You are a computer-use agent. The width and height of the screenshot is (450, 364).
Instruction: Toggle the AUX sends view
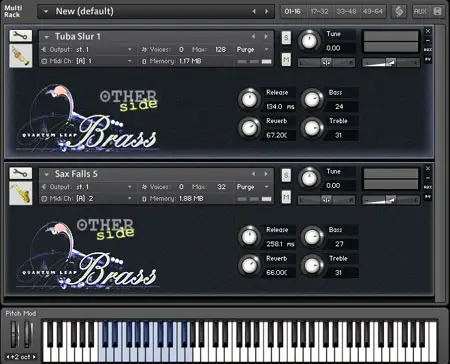pos(421,12)
